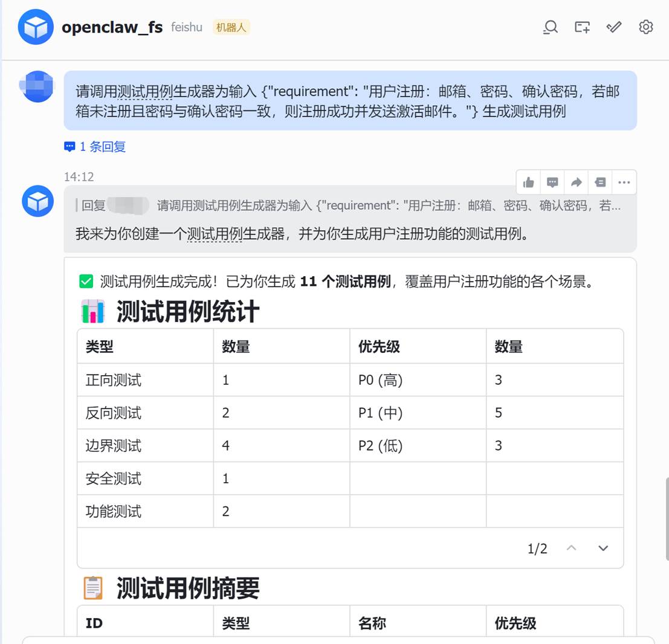
Task: Click the blue reply bubble icon beside '1 条回复'
Action: click(x=69, y=147)
